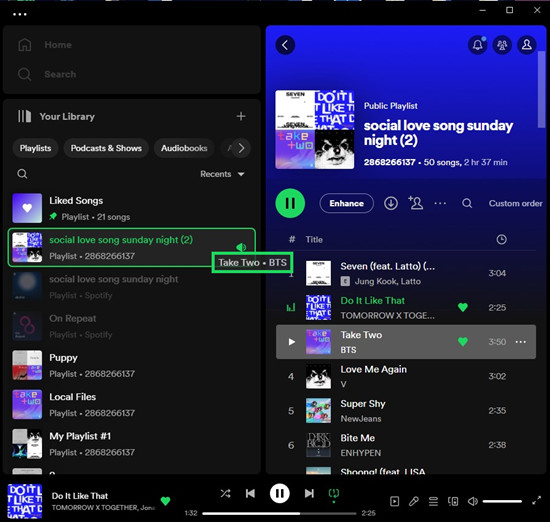Image resolution: width=550 pixels, height=522 pixels.
Task: Filter library by Podcasts & Shows
Action: 106,148
